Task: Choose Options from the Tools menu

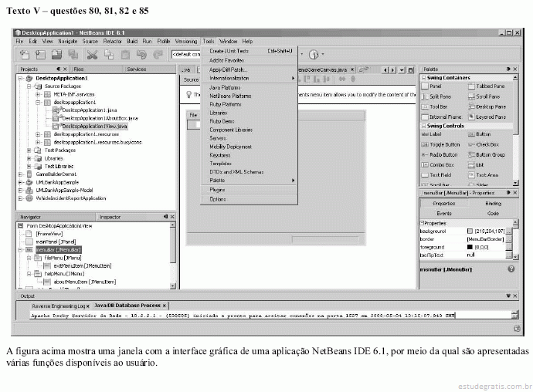Action: (x=250, y=199)
